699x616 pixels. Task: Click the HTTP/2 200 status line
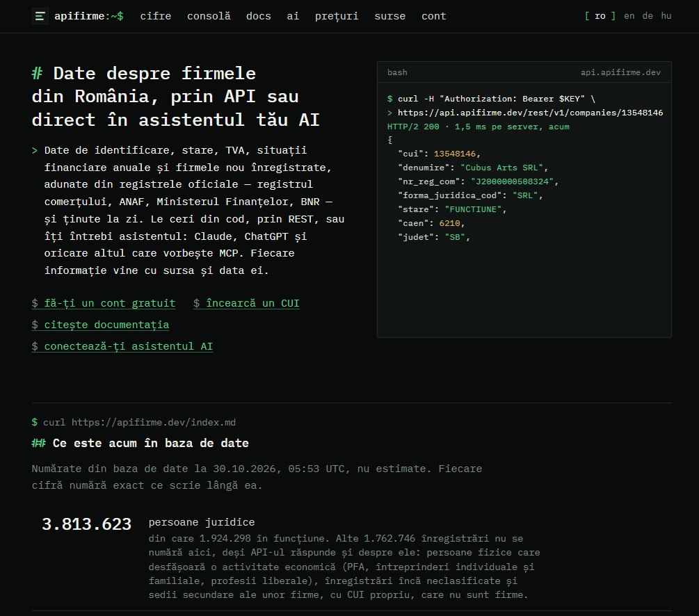pyautogui.click(x=478, y=127)
